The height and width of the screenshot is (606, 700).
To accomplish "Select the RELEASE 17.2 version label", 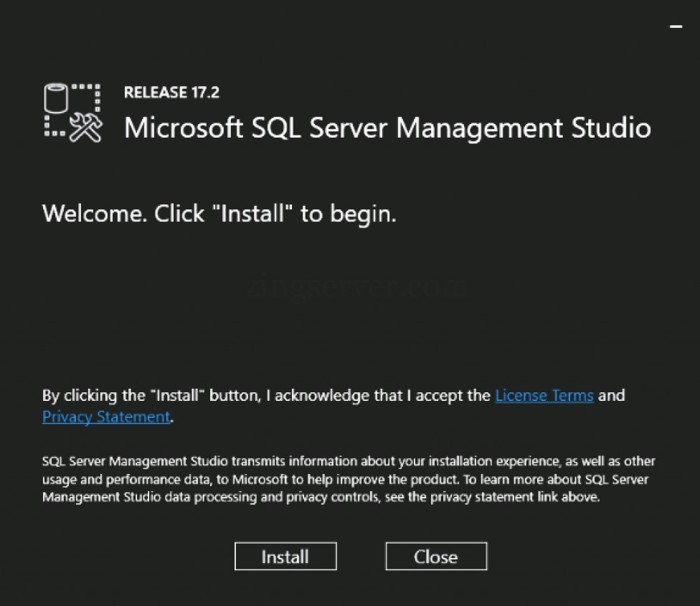I will coord(171,93).
